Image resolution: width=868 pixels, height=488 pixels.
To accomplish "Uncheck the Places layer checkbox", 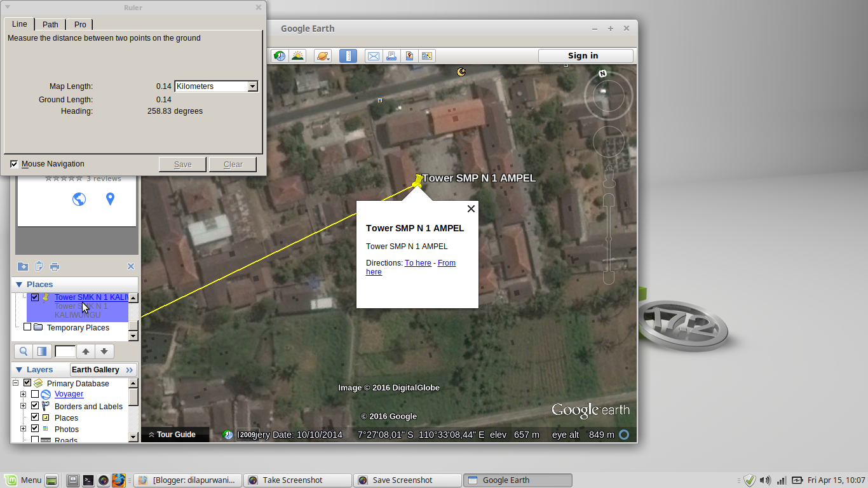I will (x=35, y=417).
